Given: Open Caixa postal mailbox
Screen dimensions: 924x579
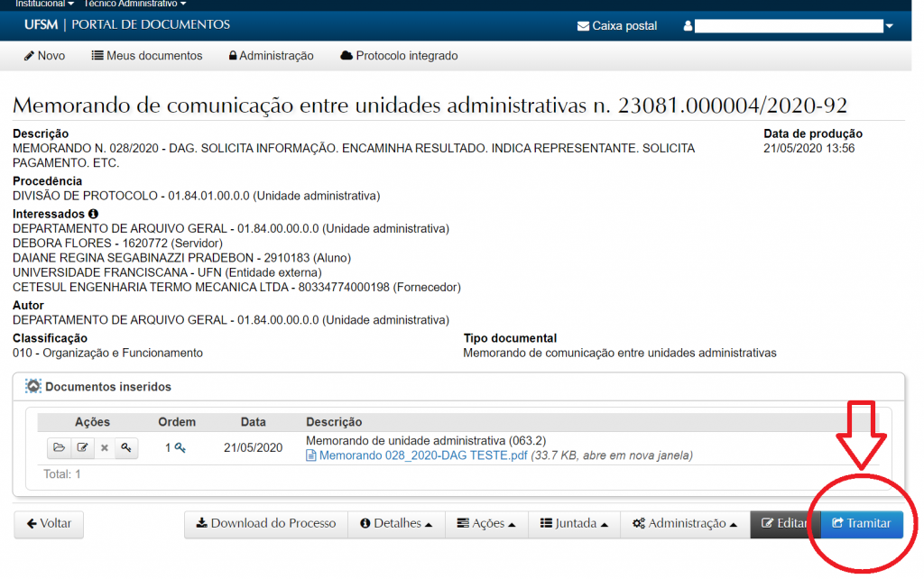Looking at the screenshot, I should coord(617,26).
